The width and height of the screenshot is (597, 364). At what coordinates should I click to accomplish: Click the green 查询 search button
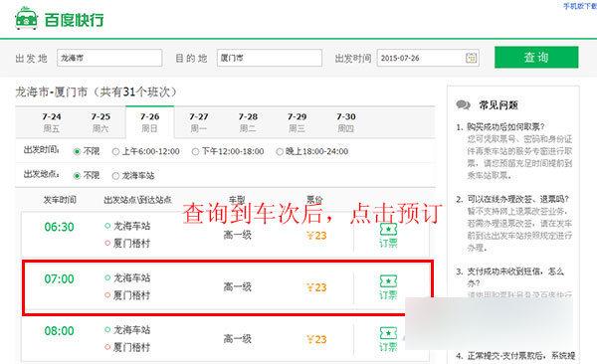point(536,58)
